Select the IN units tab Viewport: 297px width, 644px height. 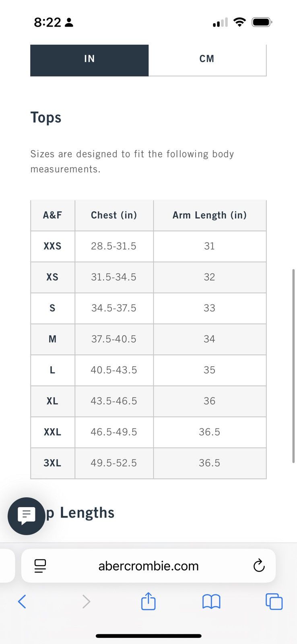(89, 60)
